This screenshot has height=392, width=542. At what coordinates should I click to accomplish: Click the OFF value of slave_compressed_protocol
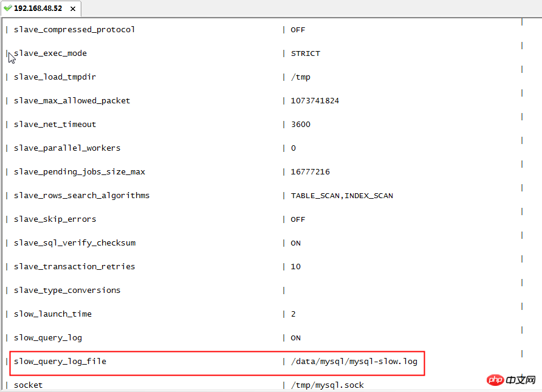pyautogui.click(x=298, y=30)
